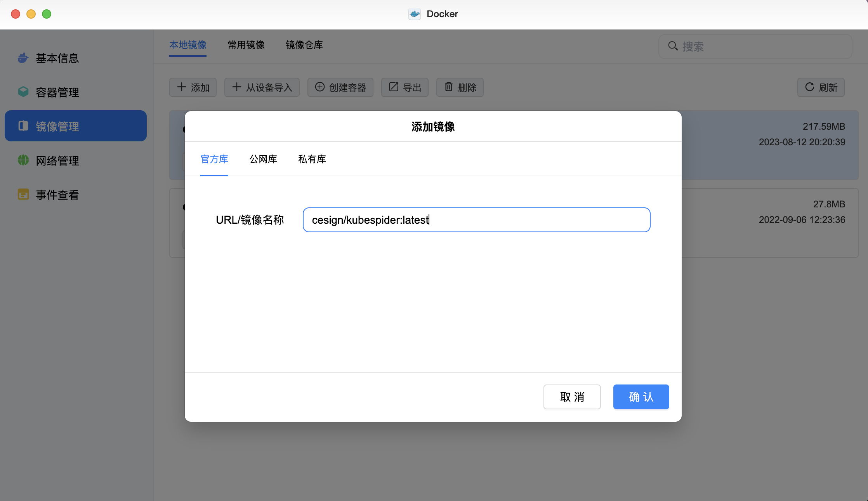Select the 私有库 tab in dialog
Screen dimensions: 868x501
[x=312, y=159]
